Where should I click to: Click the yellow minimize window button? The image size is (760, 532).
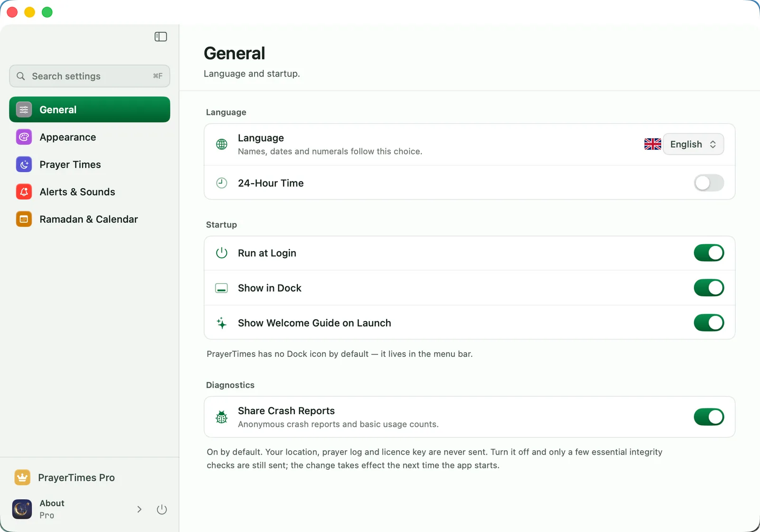point(29,12)
